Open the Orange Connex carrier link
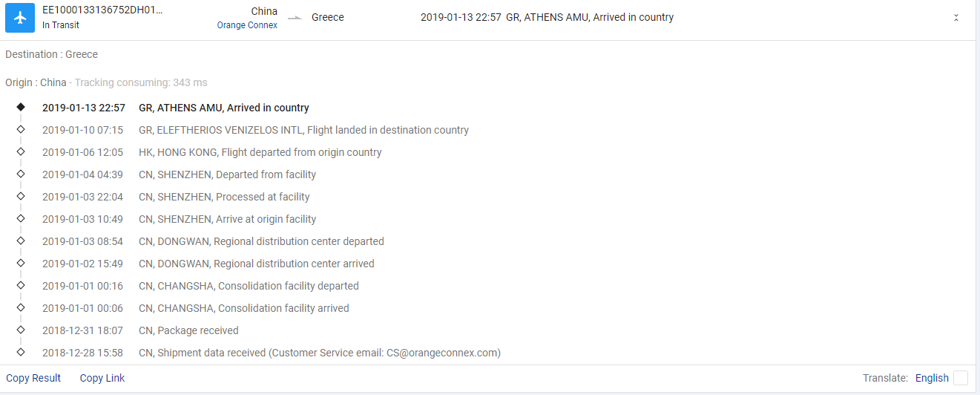 click(247, 25)
